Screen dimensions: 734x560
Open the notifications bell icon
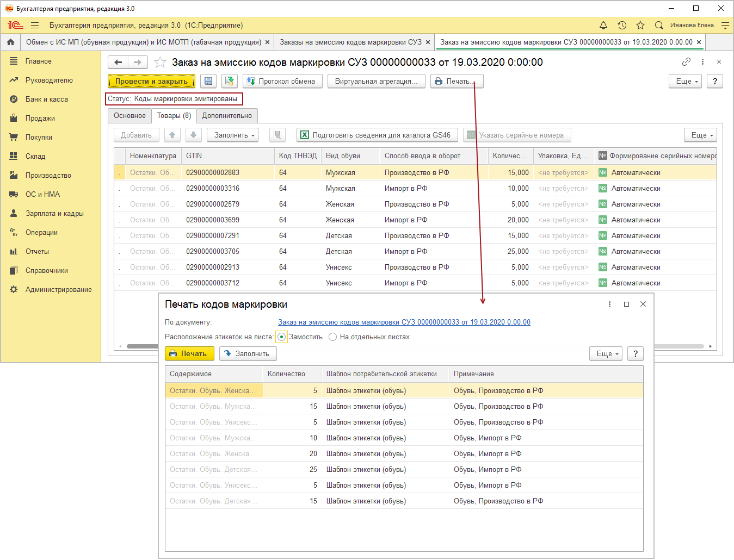tap(603, 26)
